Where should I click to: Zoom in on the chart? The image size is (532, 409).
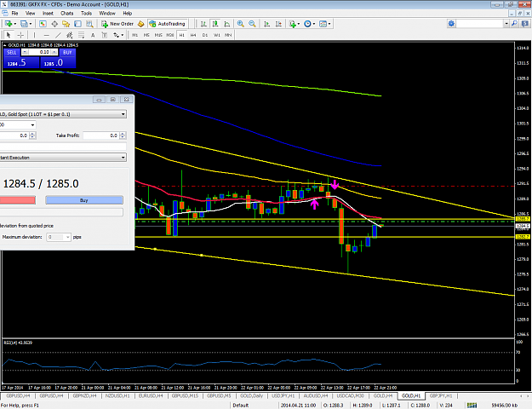pyautogui.click(x=241, y=24)
